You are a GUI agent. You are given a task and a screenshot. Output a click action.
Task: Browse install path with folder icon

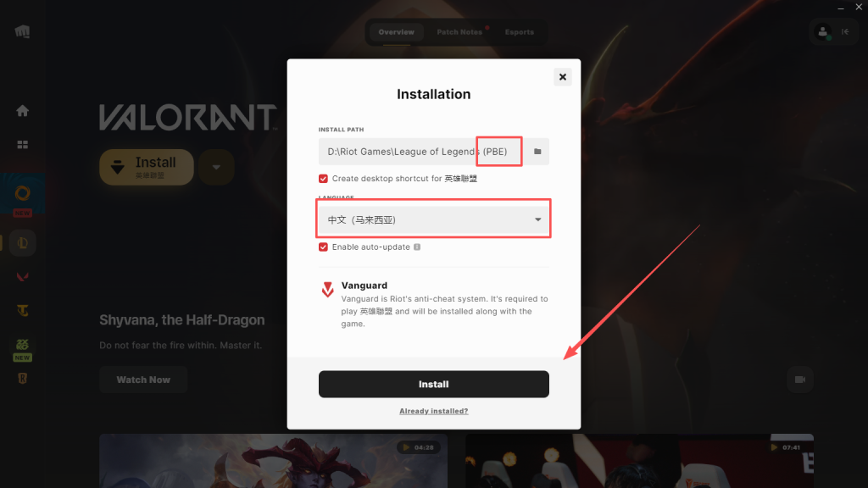(537, 152)
